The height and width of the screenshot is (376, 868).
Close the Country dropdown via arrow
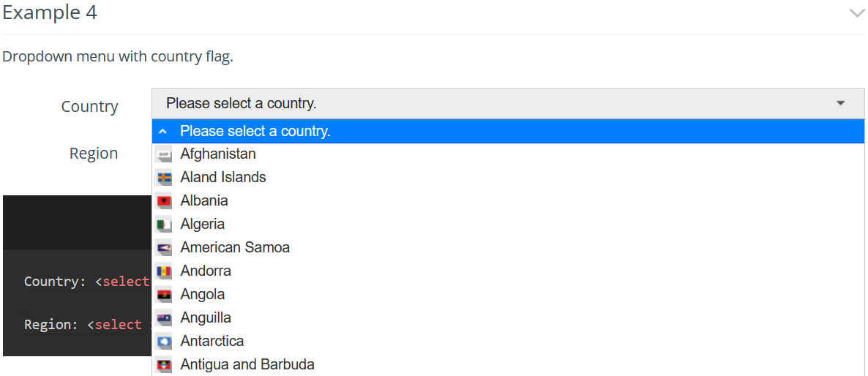point(840,103)
